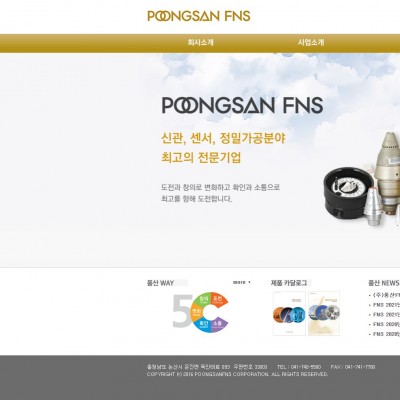This screenshot has width=400, height=400.
Task: Open the 사업소개 menu
Action: click(311, 43)
